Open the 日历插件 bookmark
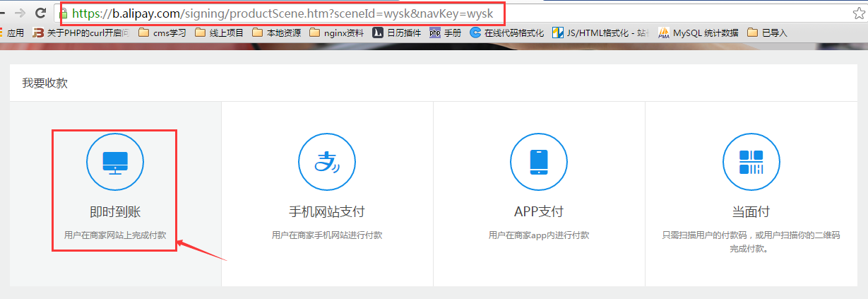868x299 pixels. 397,33
